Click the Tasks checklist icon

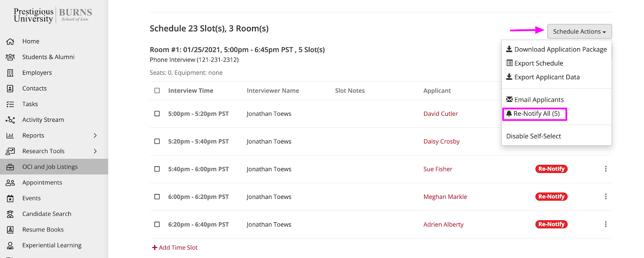pos(10,104)
